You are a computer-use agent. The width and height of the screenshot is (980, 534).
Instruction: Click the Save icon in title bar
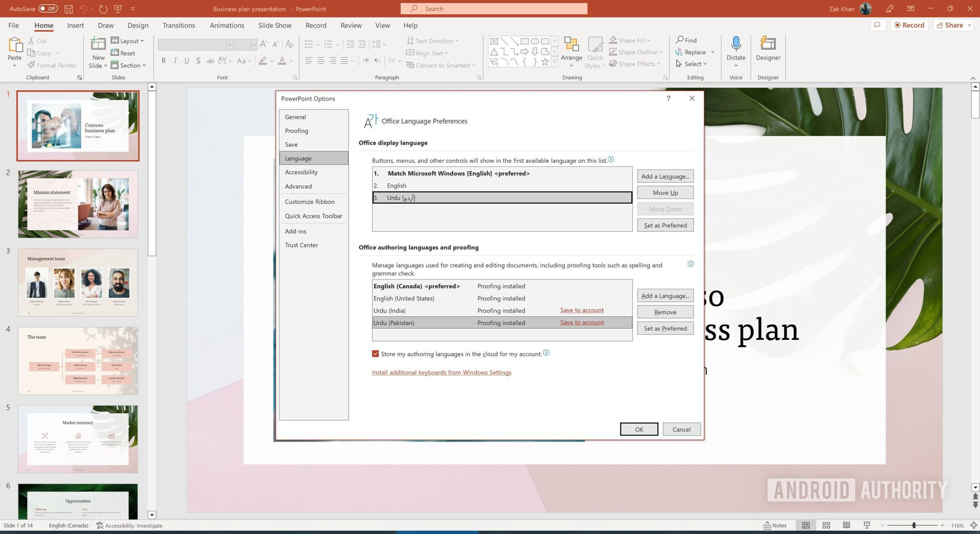click(68, 9)
